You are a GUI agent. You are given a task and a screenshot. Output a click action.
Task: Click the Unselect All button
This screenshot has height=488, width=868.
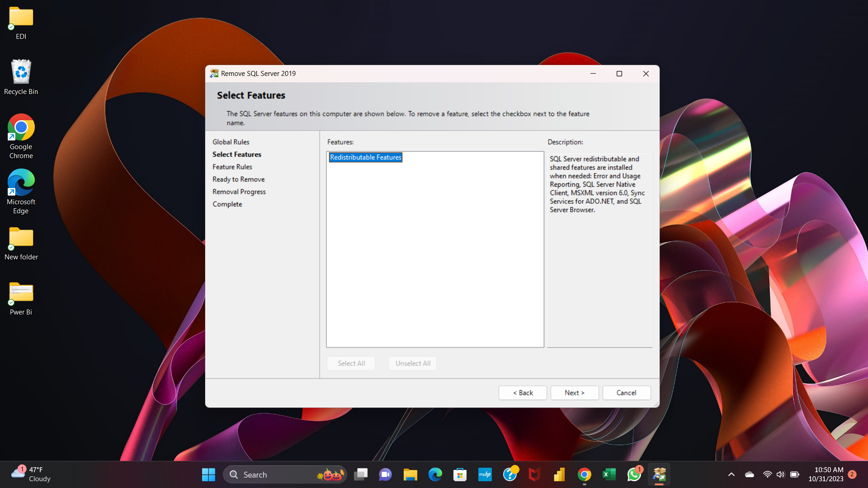tap(412, 363)
